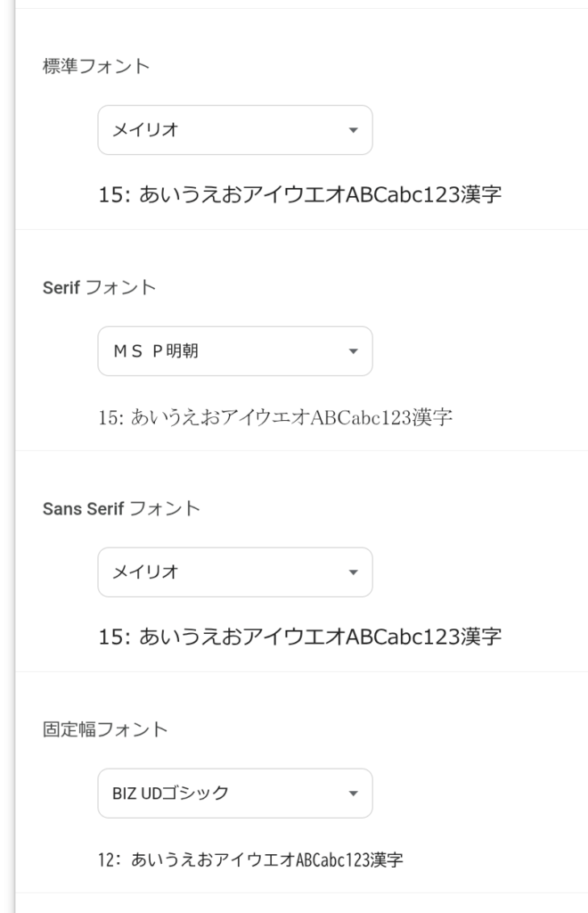Click the ＭＳ Ｐ明朝 text in the Serif box

tap(155, 351)
